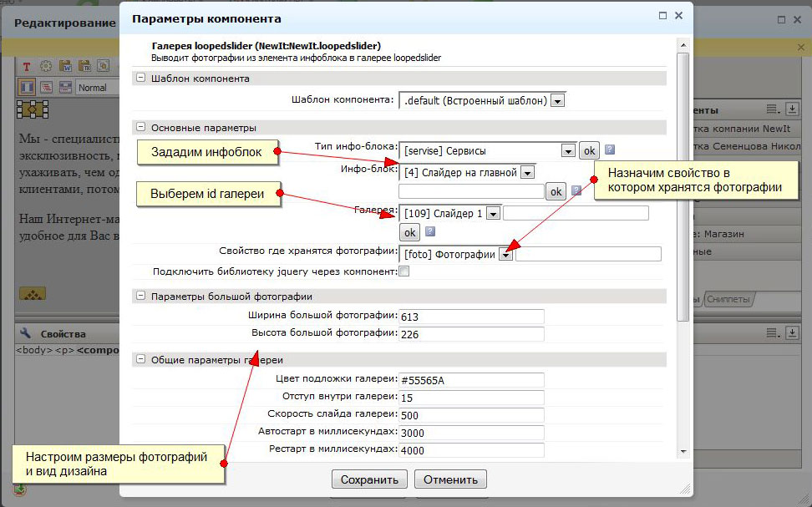This screenshot has width=812, height=507.
Task: Open the components panel list menu icon
Action: pos(774,109)
